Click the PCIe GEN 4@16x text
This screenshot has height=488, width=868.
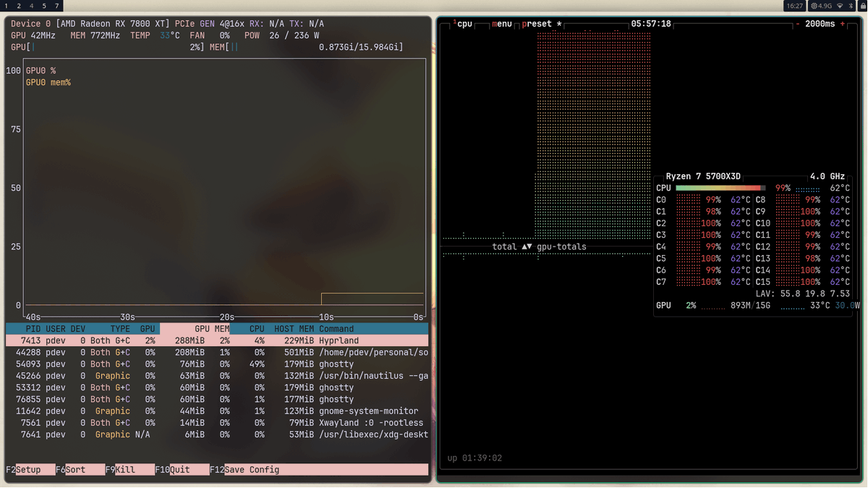(x=209, y=24)
